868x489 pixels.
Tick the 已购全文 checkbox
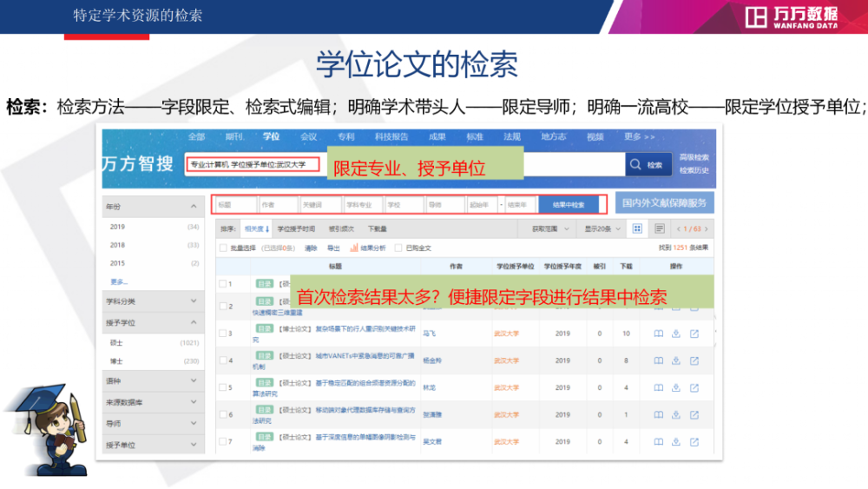click(x=399, y=248)
